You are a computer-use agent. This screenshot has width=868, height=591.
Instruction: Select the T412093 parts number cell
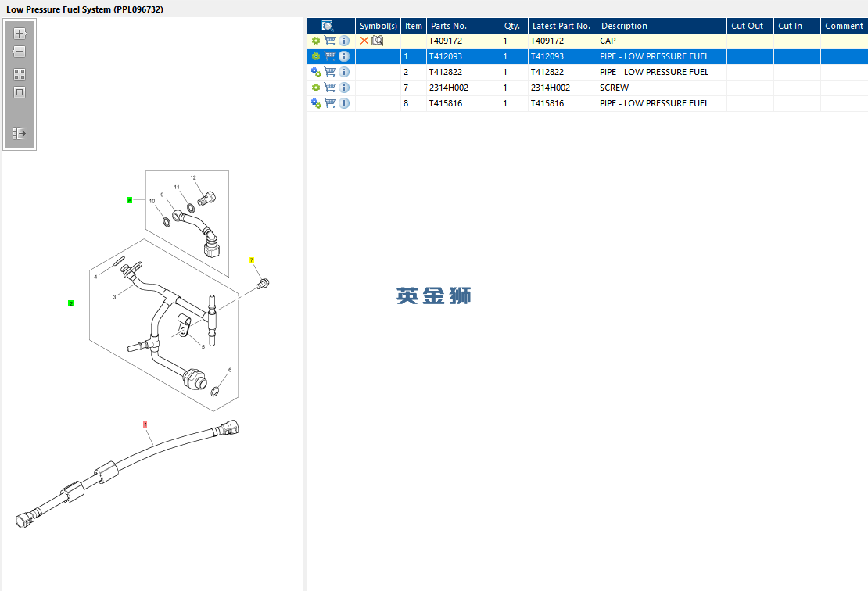[463, 56]
